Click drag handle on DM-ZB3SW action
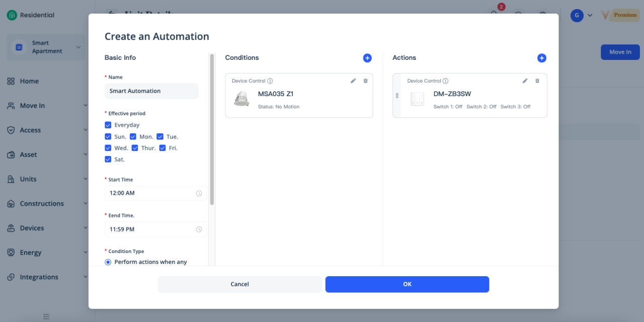This screenshot has height=322, width=644. tap(397, 96)
